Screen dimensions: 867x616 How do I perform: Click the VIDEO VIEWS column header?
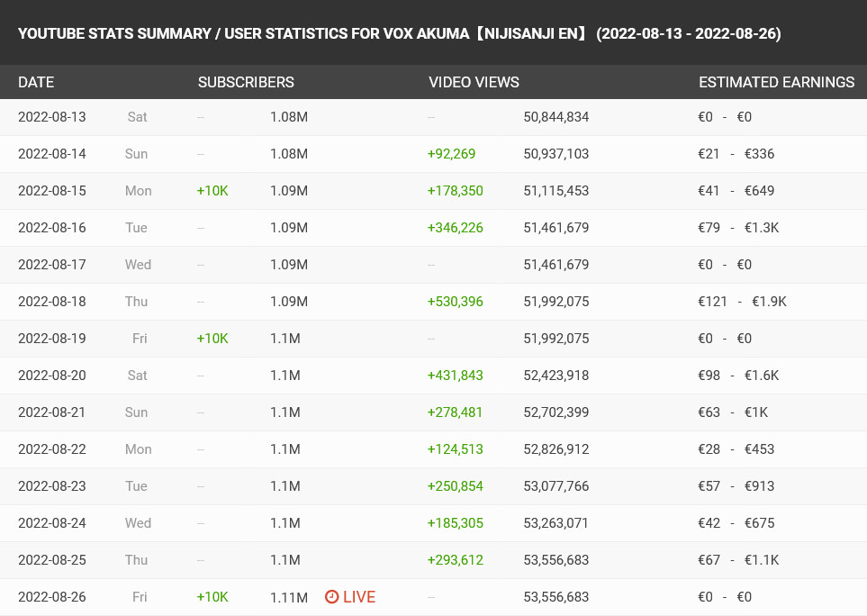(x=474, y=82)
